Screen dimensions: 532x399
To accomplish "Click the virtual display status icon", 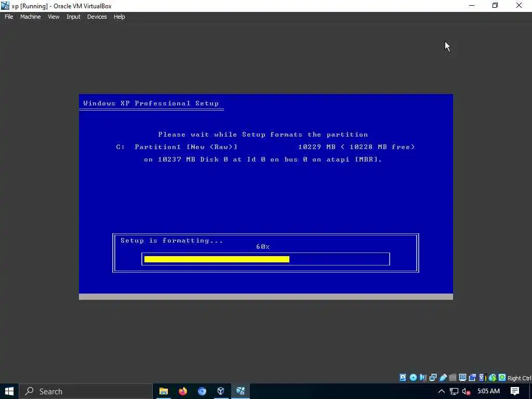I will coord(462,378).
